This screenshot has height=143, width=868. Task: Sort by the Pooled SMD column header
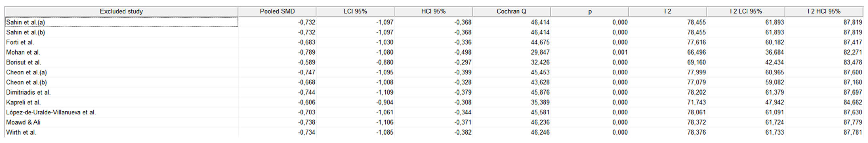(x=277, y=11)
